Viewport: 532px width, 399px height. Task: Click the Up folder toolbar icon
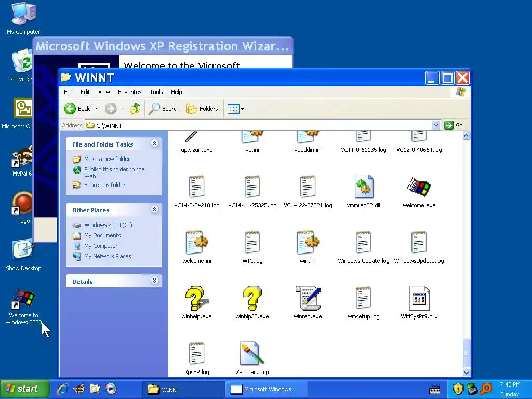(135, 109)
